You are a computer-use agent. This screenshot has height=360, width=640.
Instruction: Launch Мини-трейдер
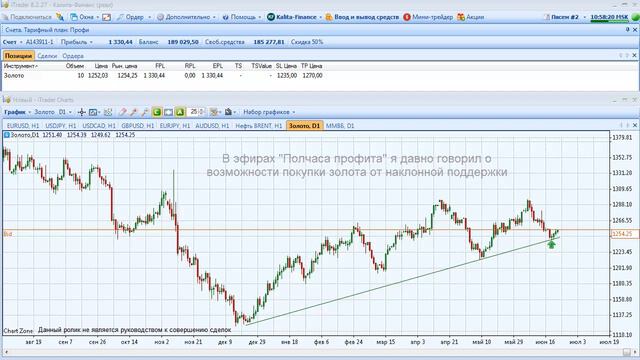(428, 17)
